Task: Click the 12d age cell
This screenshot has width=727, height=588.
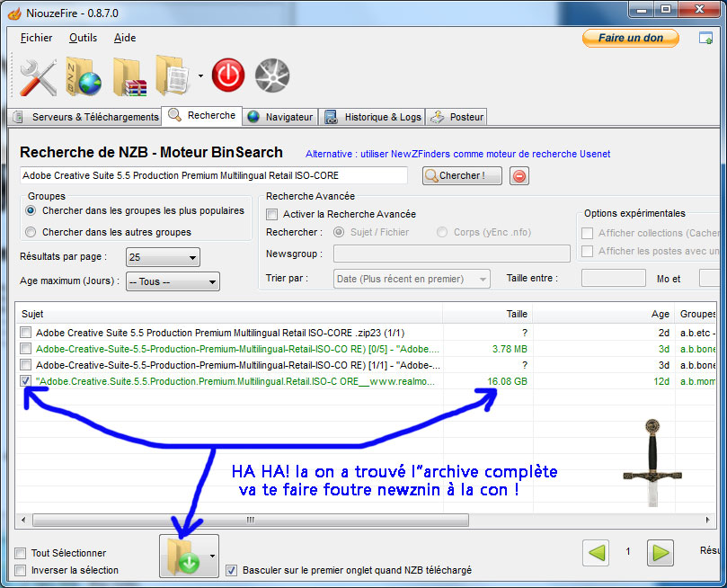Action: point(661,381)
